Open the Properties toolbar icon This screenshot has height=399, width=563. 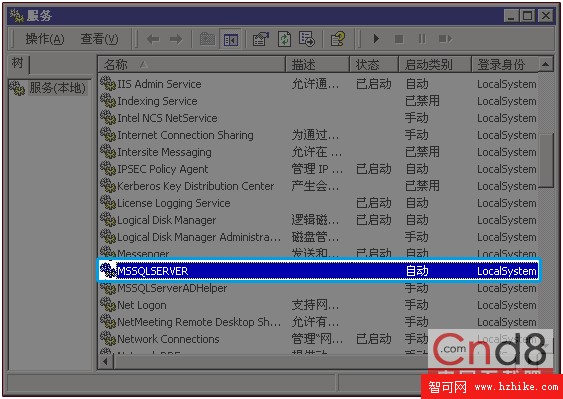click(261, 39)
